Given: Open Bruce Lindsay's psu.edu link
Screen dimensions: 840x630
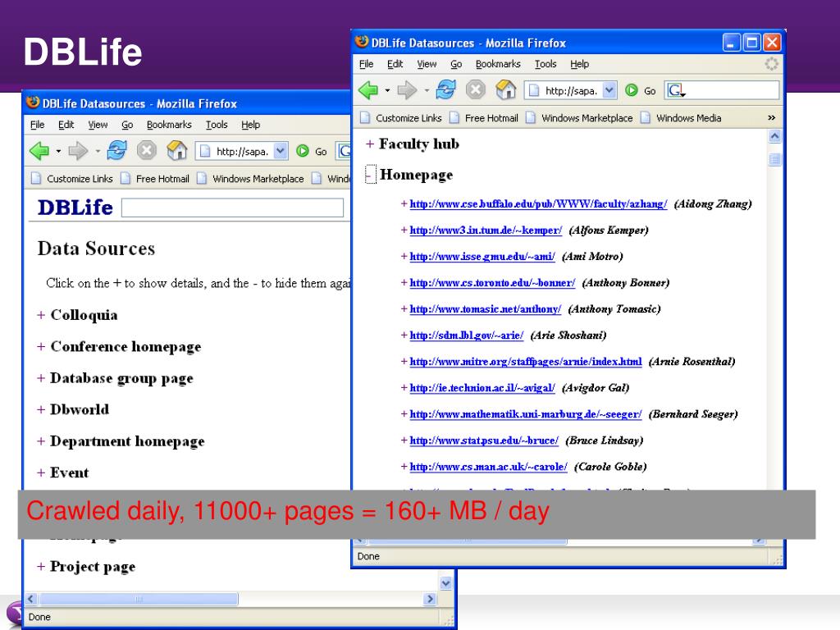Looking at the screenshot, I should coord(484,440).
